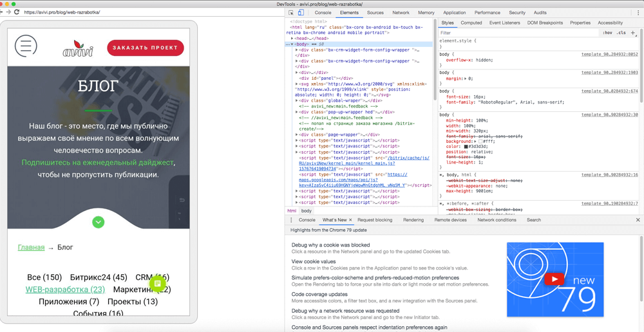Select the inspect element picker tool
Viewport: 644px width, 332px height.
[291, 13]
